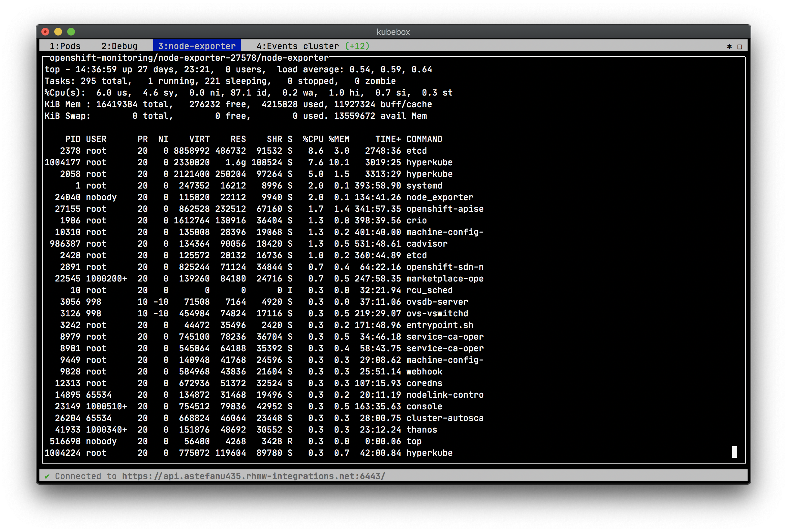Click the kubebox window title
787x532 pixels.
[393, 32]
